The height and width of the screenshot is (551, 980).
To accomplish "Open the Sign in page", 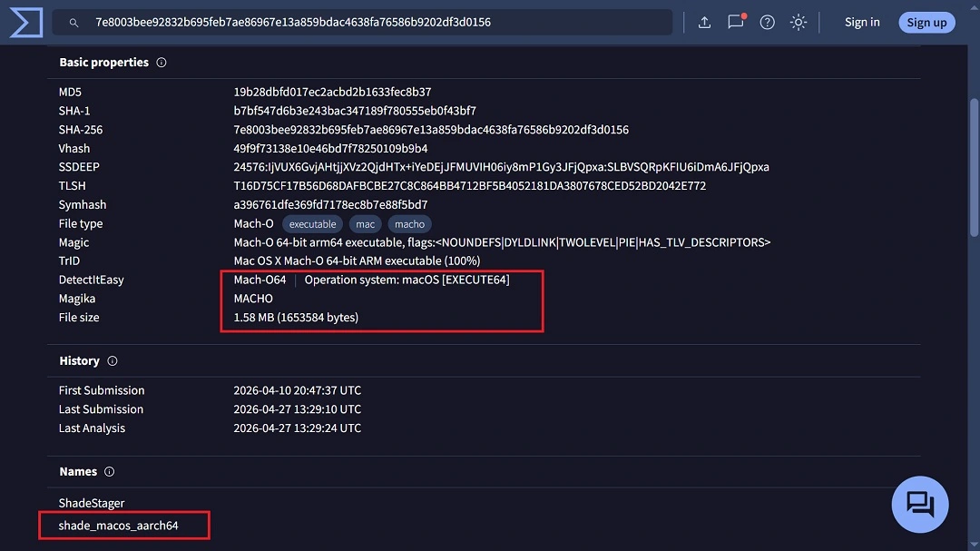I will pyautogui.click(x=861, y=22).
